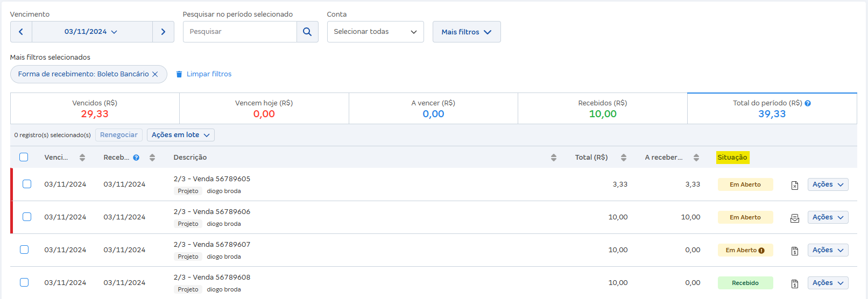Select the Vencidos (R$) summary tab
Screen dimensions: 868x299
[x=95, y=109]
